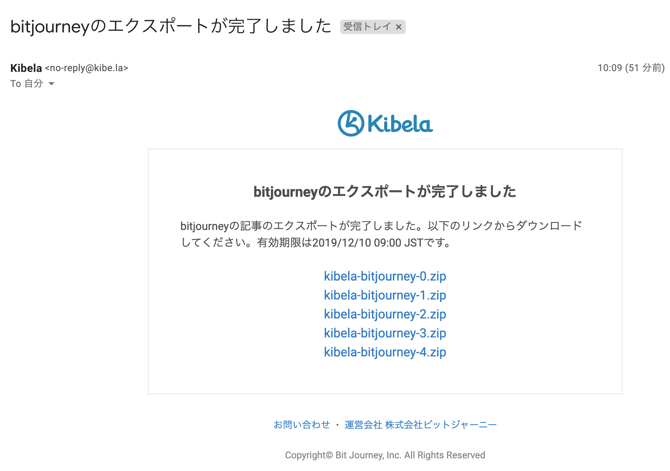Visit the 運営会社 株式会社ビットジャーニー link
Viewport: 670px width, 471px height.
point(420,425)
